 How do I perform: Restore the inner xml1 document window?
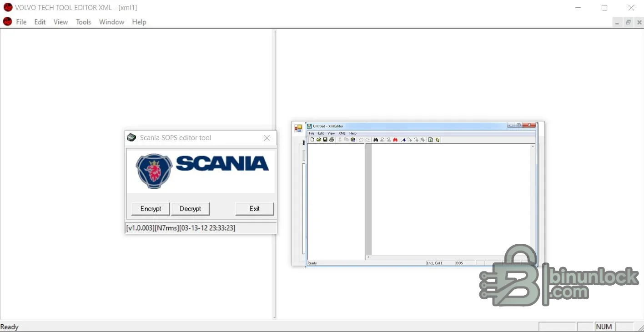(628, 22)
